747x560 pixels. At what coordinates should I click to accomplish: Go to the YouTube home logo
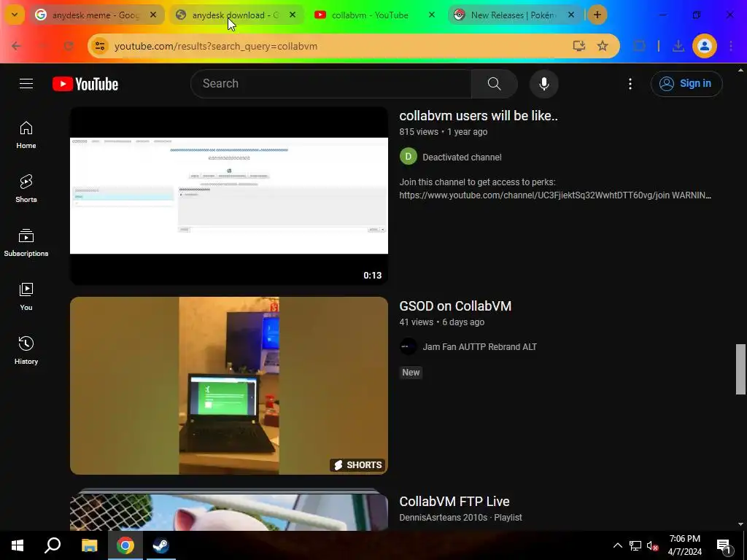tap(85, 84)
